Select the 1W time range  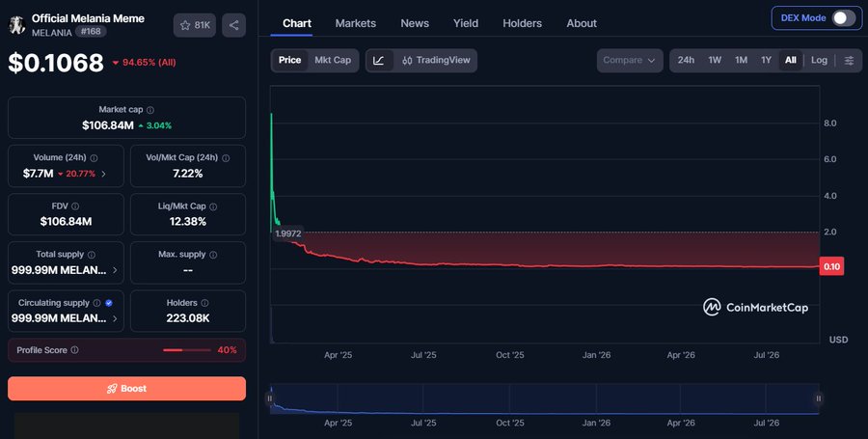(x=715, y=61)
